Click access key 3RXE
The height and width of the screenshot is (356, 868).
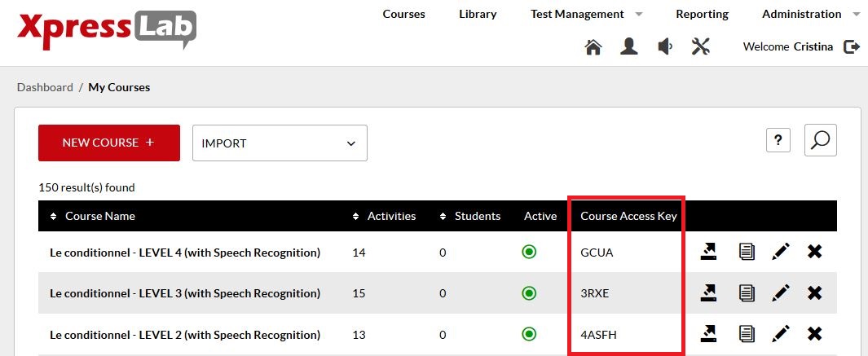[x=594, y=293]
